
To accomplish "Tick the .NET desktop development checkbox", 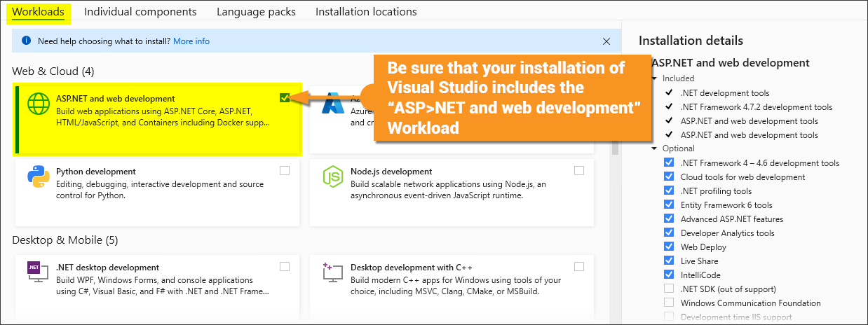I will click(284, 266).
